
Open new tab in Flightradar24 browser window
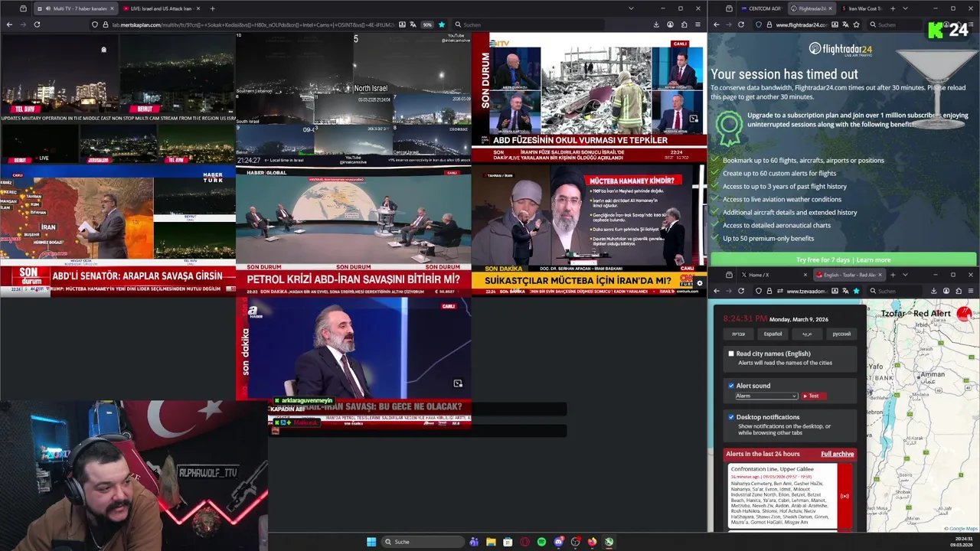click(893, 8)
